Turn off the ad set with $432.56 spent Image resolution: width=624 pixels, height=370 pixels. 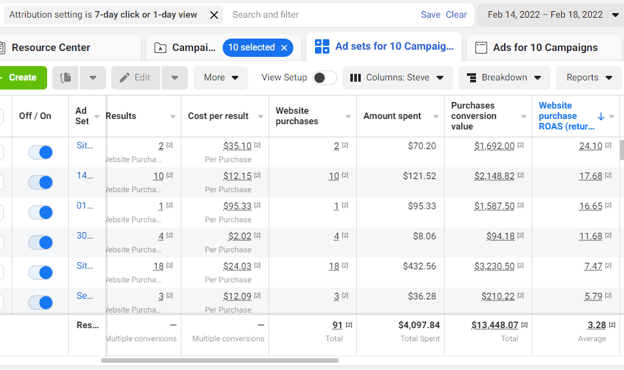click(x=40, y=273)
